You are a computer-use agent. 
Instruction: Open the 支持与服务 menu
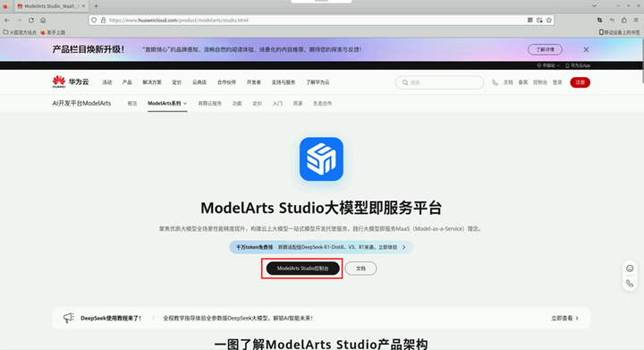tap(284, 82)
